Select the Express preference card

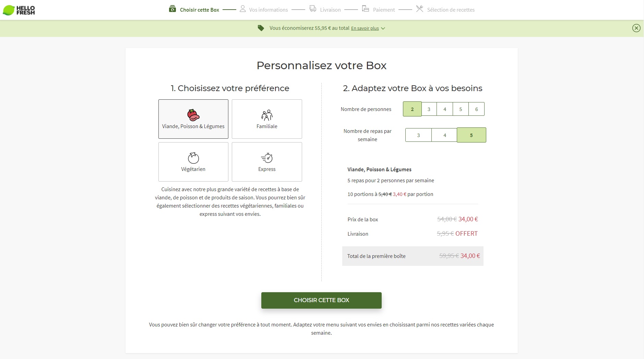pyautogui.click(x=267, y=162)
